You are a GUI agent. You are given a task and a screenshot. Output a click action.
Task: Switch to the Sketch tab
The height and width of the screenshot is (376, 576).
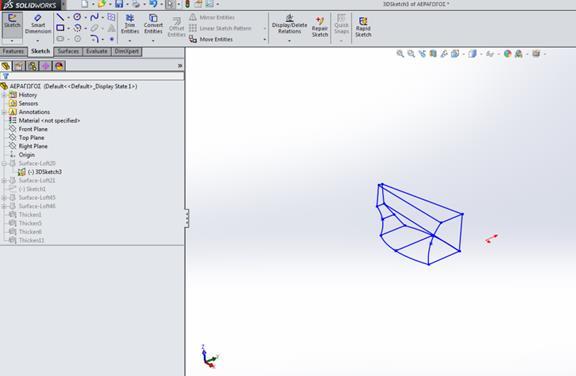coord(40,51)
